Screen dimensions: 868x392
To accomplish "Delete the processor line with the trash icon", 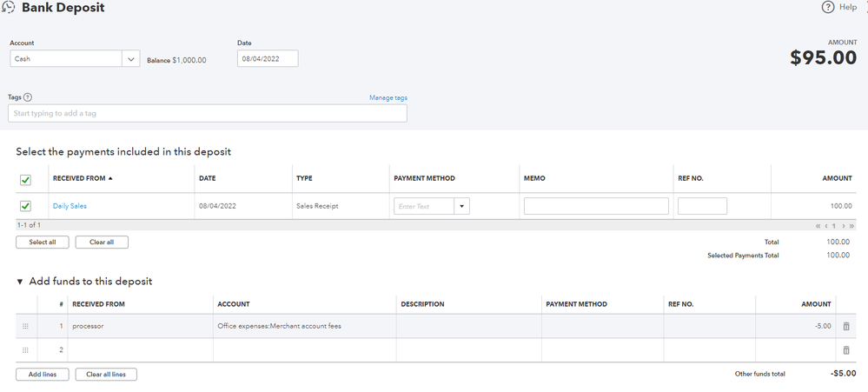I will [846, 326].
